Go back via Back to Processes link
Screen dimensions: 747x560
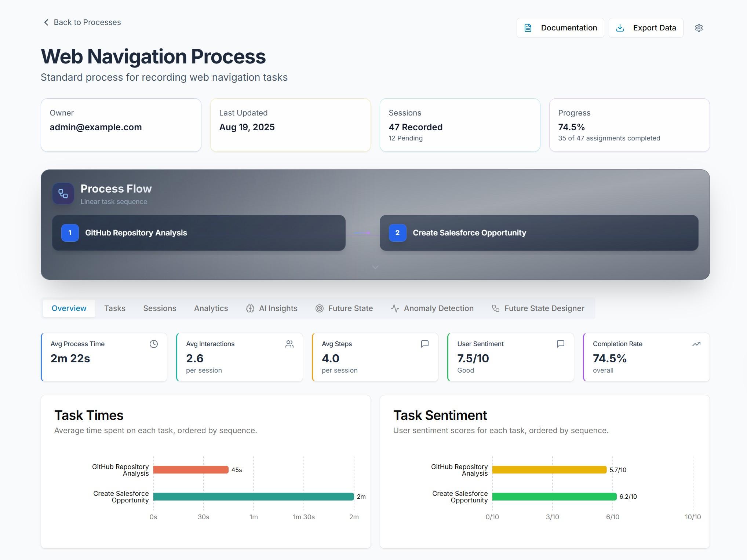point(87,22)
